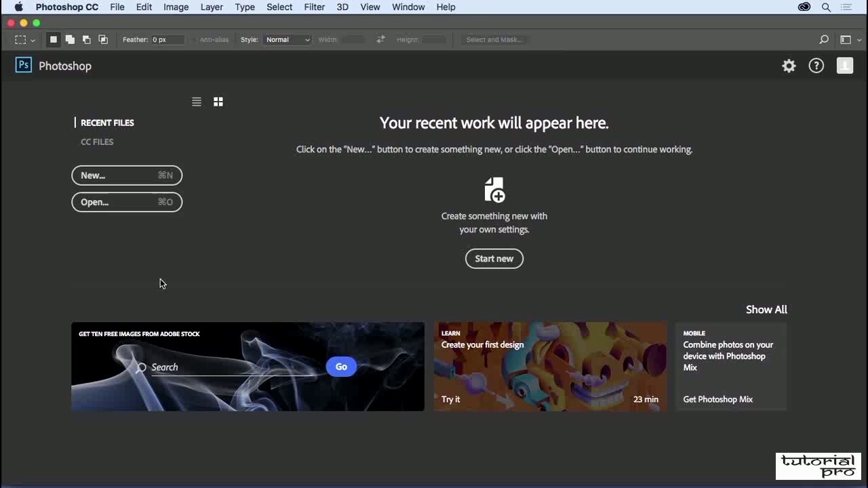Click the Show All link

766,310
